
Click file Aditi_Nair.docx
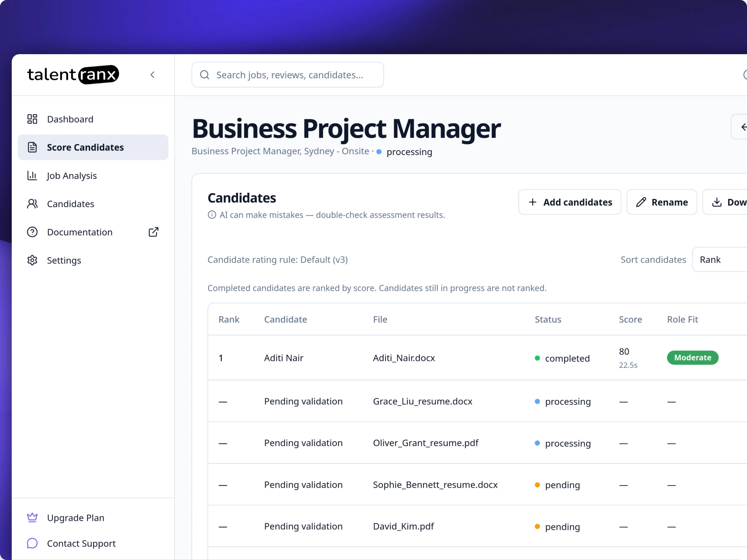[x=404, y=358]
